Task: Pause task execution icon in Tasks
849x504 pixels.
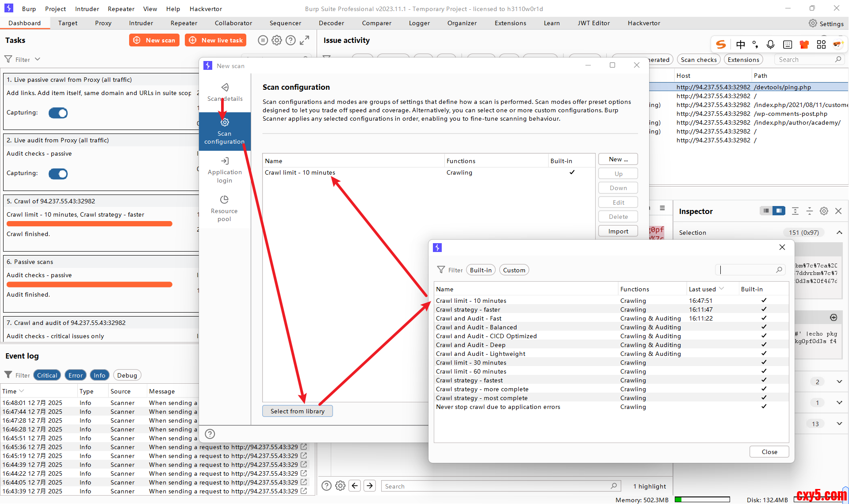Action: [x=263, y=40]
